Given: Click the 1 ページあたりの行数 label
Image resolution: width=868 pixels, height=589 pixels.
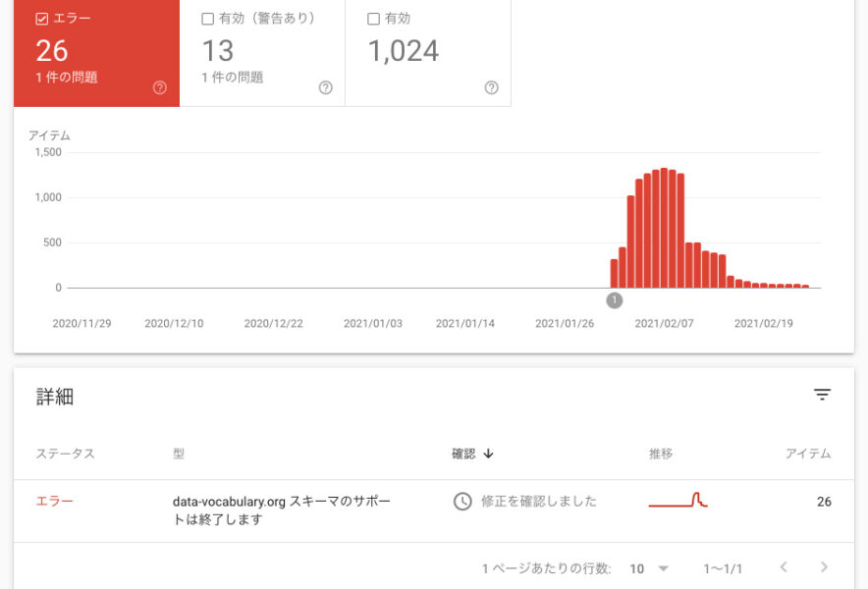Looking at the screenshot, I should click(x=546, y=568).
